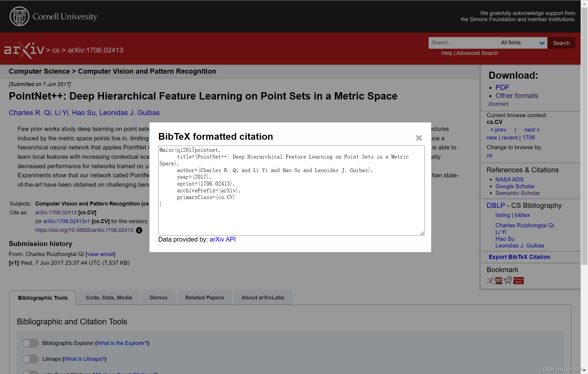Click the DOI info circle icon

click(139, 230)
